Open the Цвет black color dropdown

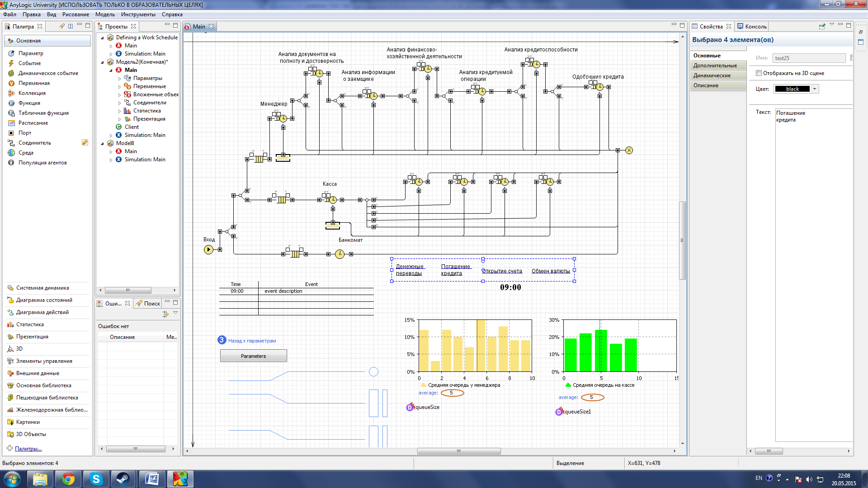coord(815,89)
